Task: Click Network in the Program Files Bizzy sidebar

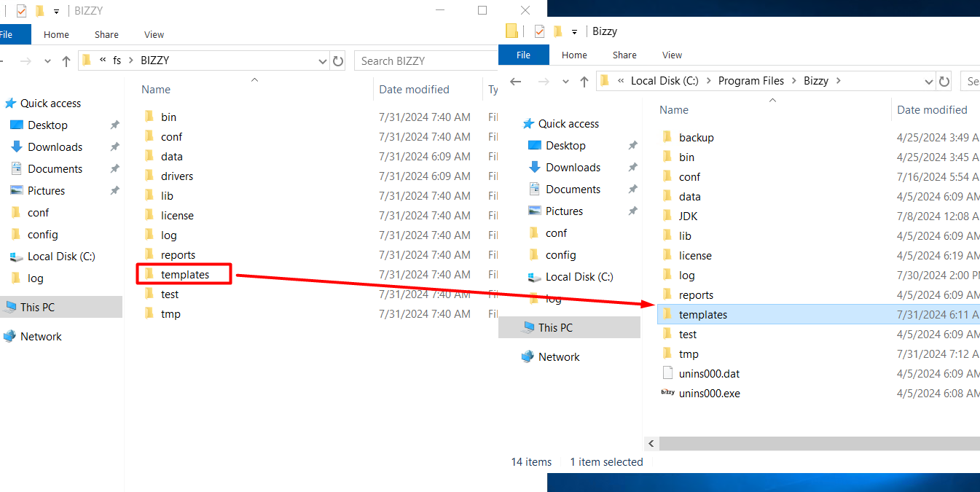Action: [x=559, y=357]
